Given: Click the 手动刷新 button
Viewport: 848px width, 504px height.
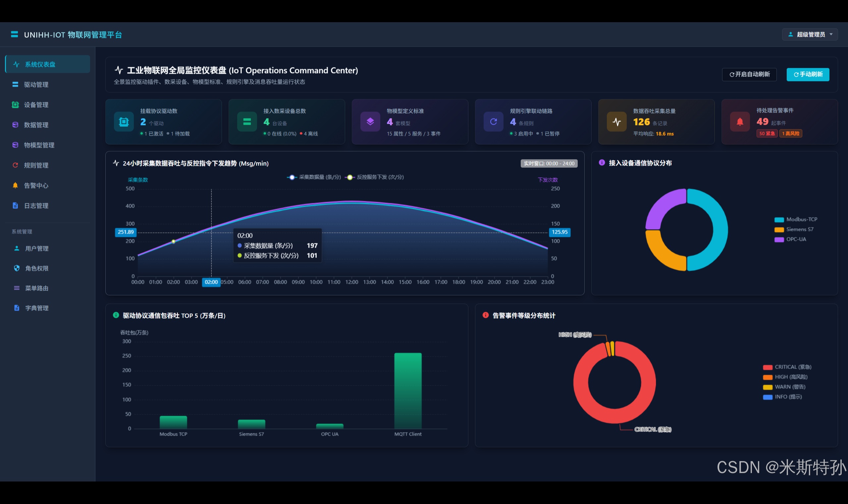Looking at the screenshot, I should 808,74.
